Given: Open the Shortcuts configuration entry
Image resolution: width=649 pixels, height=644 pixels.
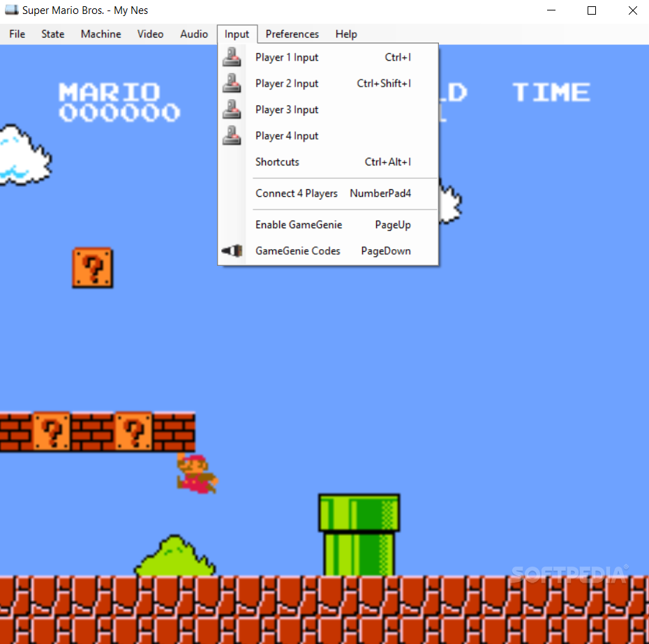Looking at the screenshot, I should (328, 161).
